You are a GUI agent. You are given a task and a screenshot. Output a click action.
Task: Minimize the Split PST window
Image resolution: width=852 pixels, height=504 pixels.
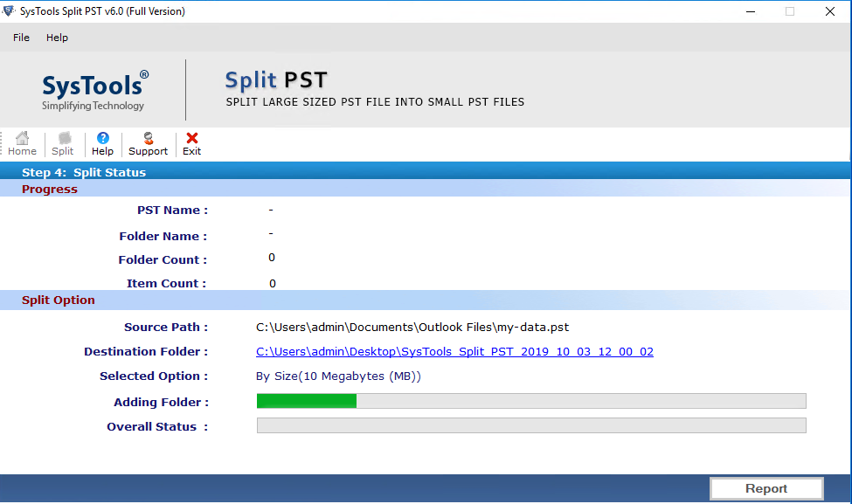(751, 11)
